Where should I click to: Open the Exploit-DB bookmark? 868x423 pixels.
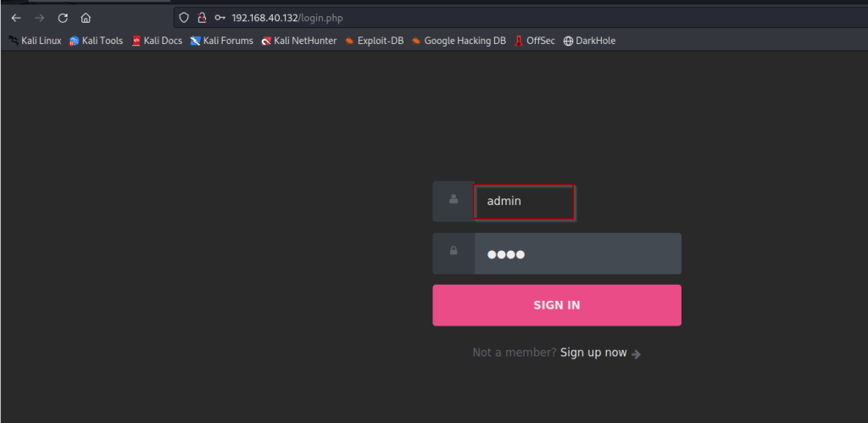tap(374, 41)
